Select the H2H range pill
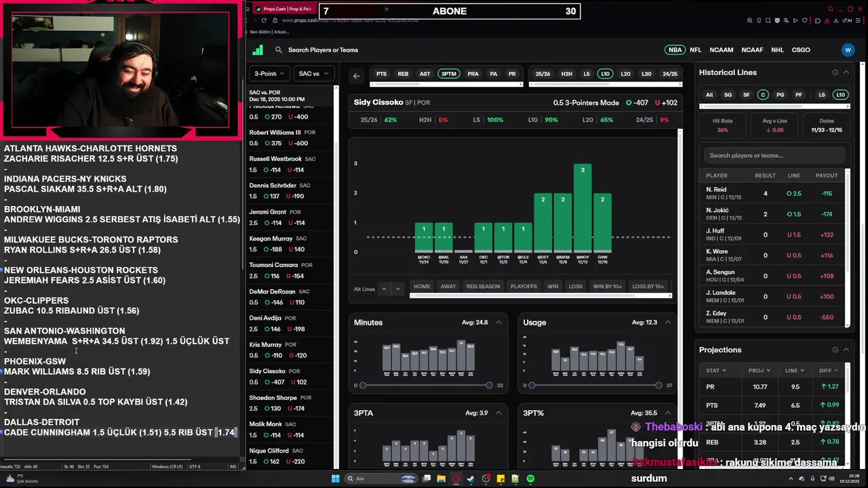 567,74
